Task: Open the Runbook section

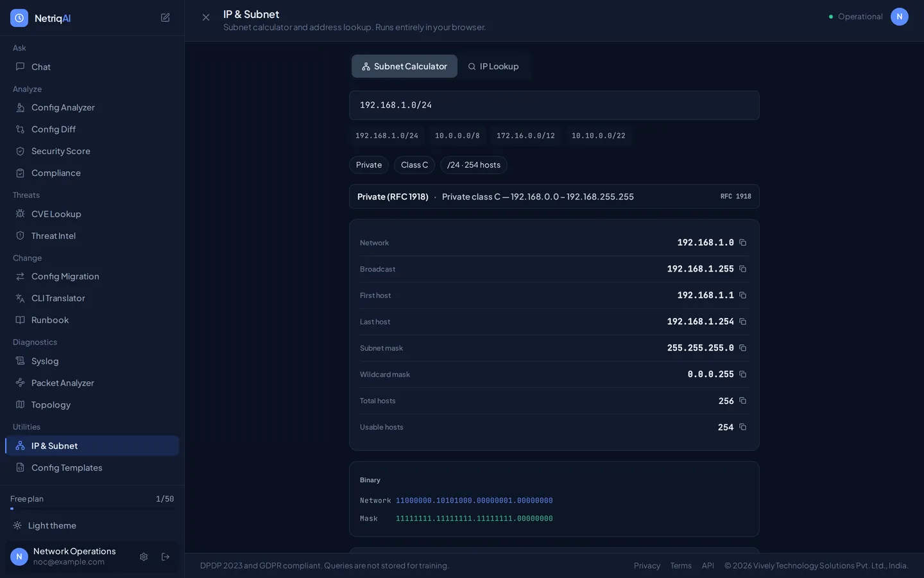Action: (92, 320)
